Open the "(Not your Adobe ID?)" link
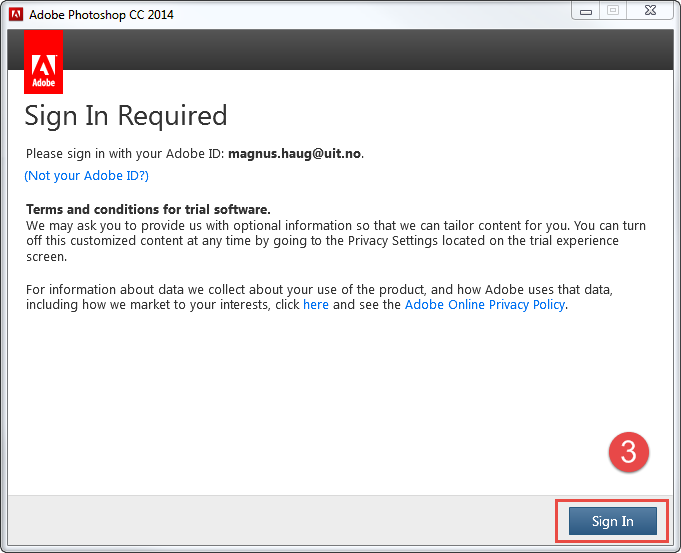The image size is (681, 553). point(86,176)
